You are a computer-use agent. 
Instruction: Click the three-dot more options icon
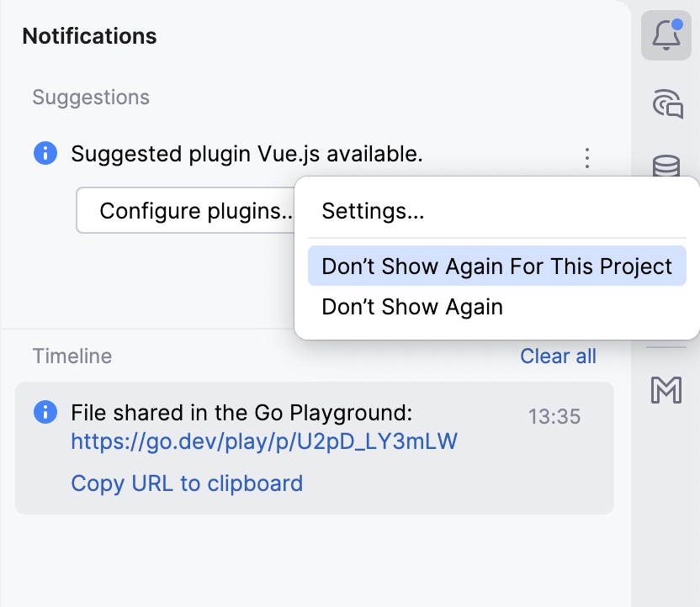point(587,157)
